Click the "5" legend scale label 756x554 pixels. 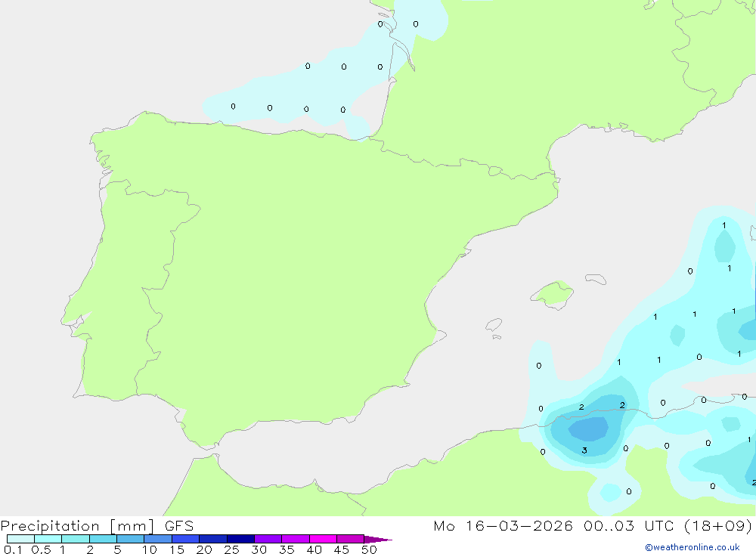pos(117,549)
